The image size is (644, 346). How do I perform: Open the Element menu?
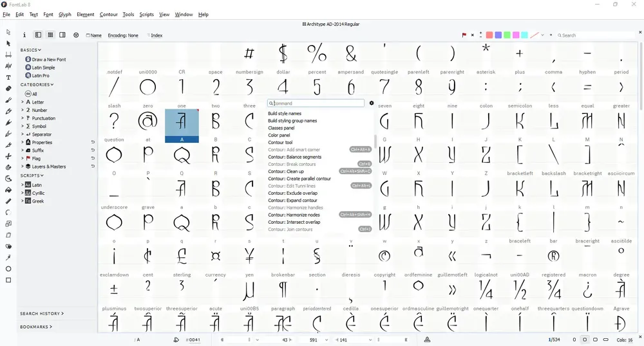86,14
